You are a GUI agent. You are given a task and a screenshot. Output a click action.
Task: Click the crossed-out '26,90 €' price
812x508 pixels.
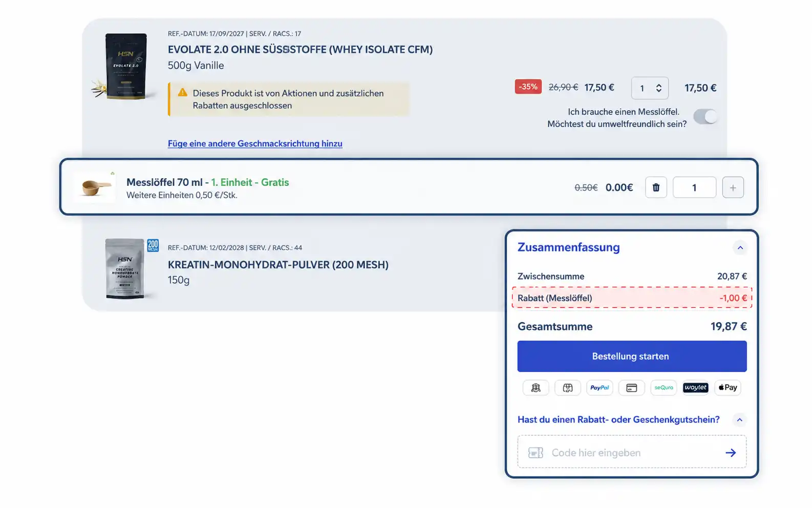563,88
